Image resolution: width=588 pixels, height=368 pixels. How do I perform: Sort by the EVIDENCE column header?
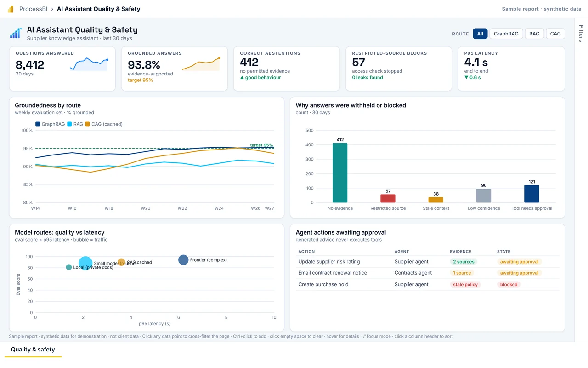pos(460,252)
